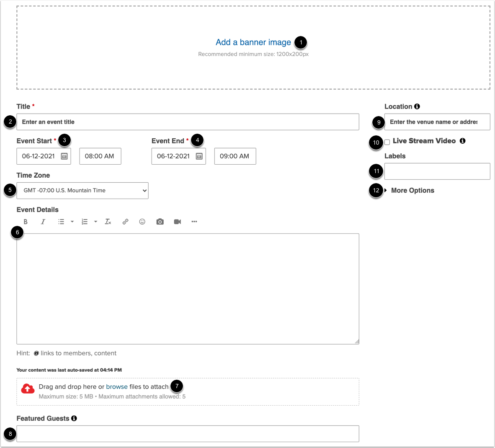Screen dimensions: 495x448
Task: Open the Time Zone dropdown
Action: coord(82,191)
